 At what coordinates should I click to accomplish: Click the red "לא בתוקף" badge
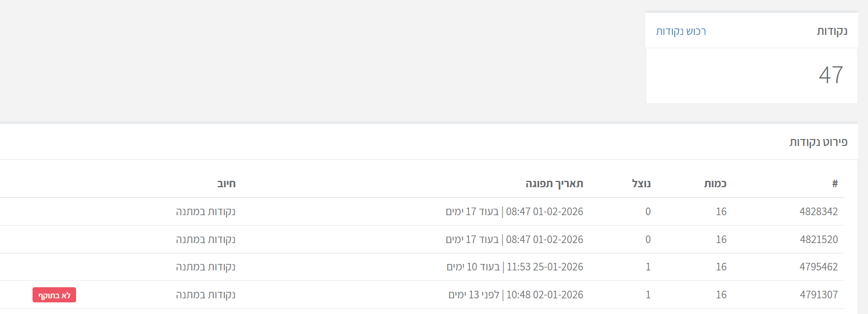tap(54, 295)
